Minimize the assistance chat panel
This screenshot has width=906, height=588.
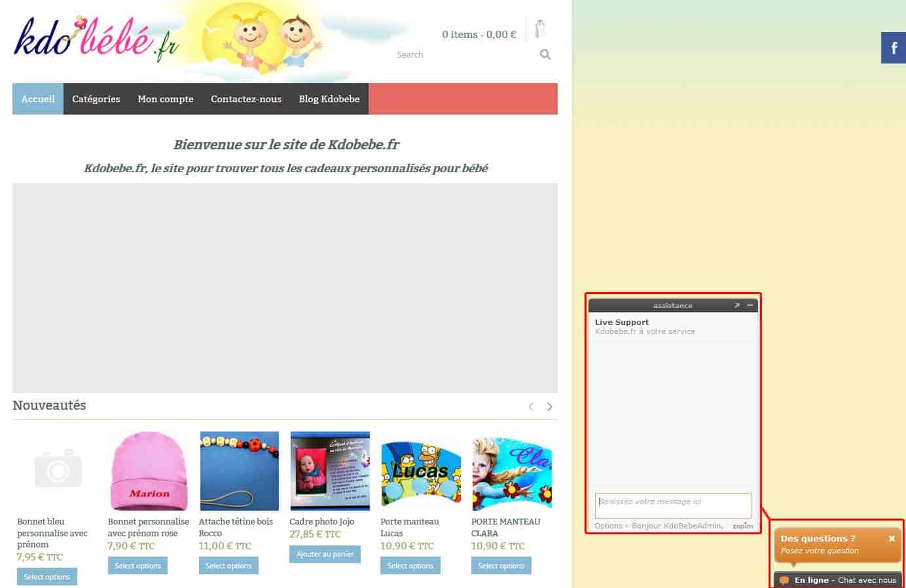tap(750, 305)
